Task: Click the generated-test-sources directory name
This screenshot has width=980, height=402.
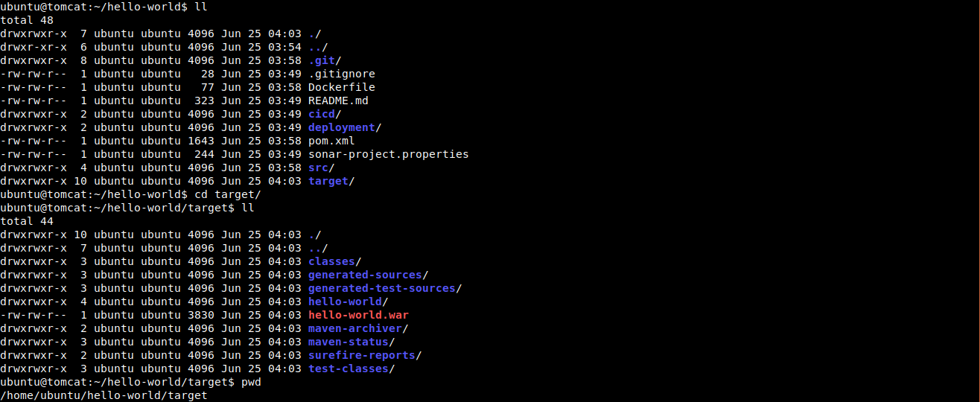Action: point(382,288)
